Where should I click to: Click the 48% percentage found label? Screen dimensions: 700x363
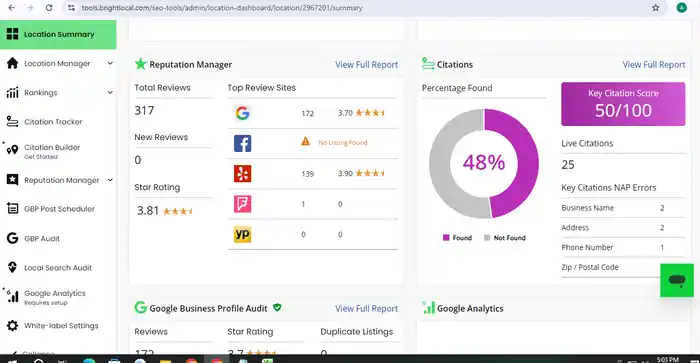(x=484, y=163)
